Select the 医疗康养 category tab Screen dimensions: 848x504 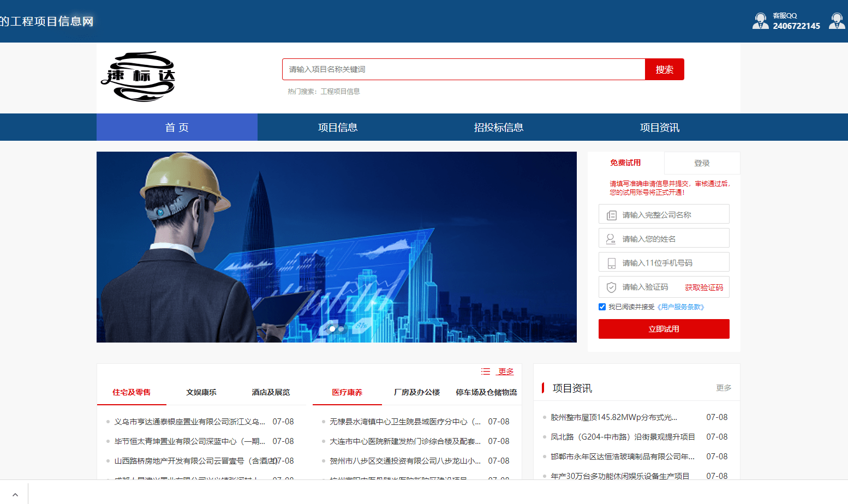[347, 392]
